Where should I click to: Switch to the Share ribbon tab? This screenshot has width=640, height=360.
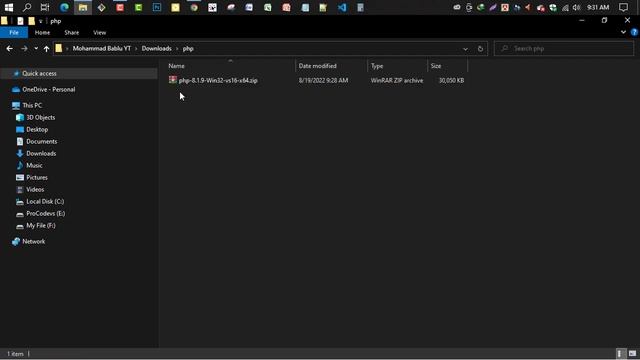pyautogui.click(x=71, y=33)
